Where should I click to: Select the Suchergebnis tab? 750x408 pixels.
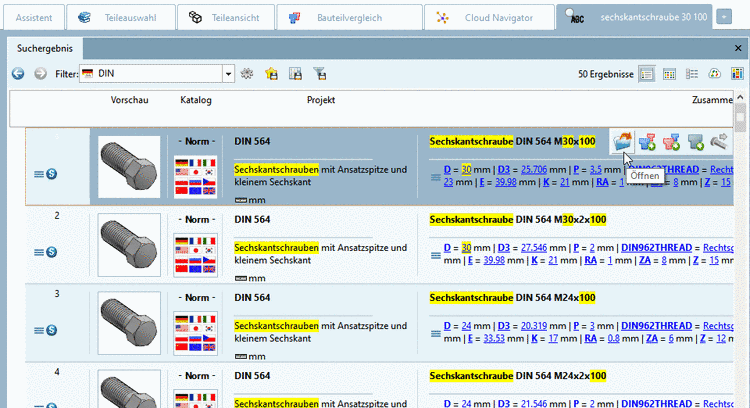coord(45,48)
